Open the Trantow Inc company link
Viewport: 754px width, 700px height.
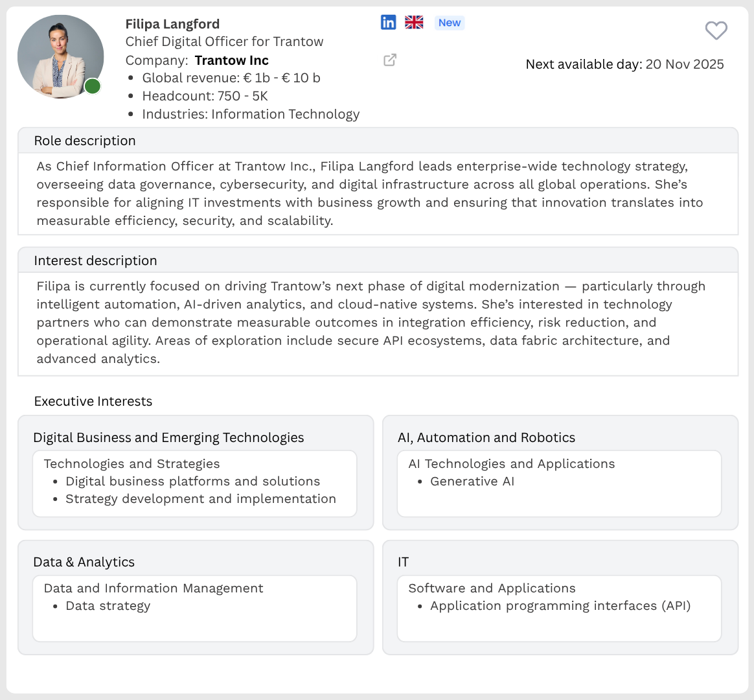coord(231,60)
